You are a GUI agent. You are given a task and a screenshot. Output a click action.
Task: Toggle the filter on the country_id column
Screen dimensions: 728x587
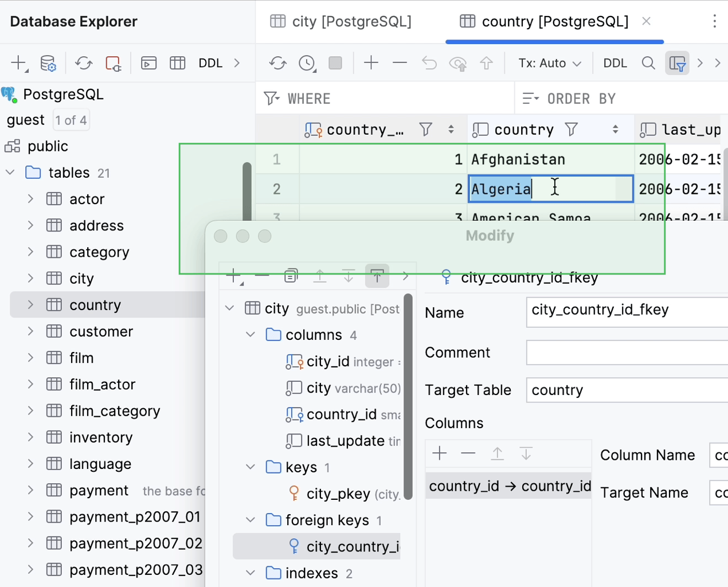(425, 130)
